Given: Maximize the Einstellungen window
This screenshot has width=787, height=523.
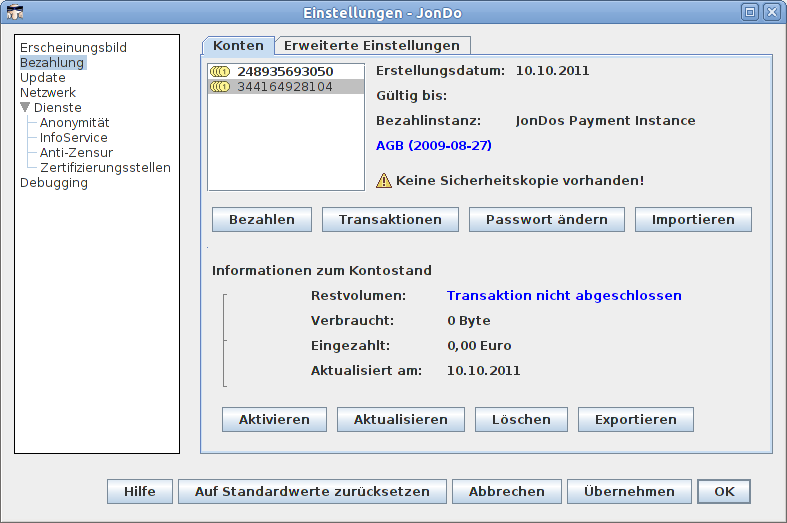Looking at the screenshot, I should 750,12.
